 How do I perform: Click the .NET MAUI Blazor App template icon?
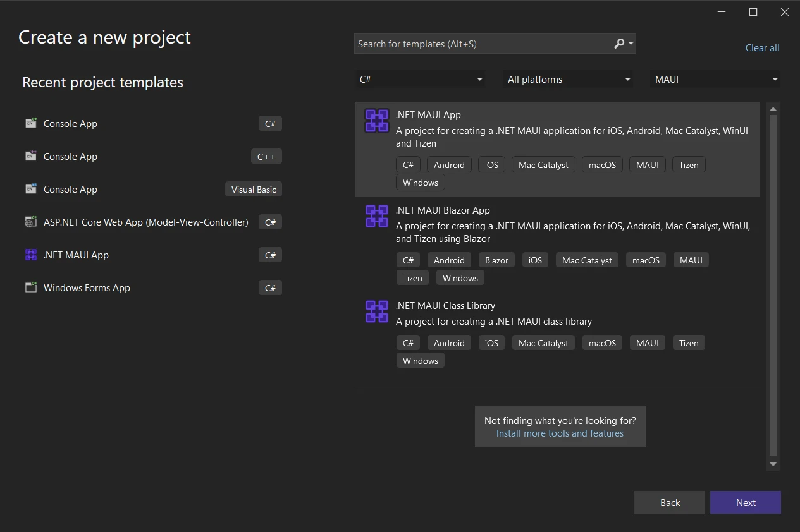(377, 216)
